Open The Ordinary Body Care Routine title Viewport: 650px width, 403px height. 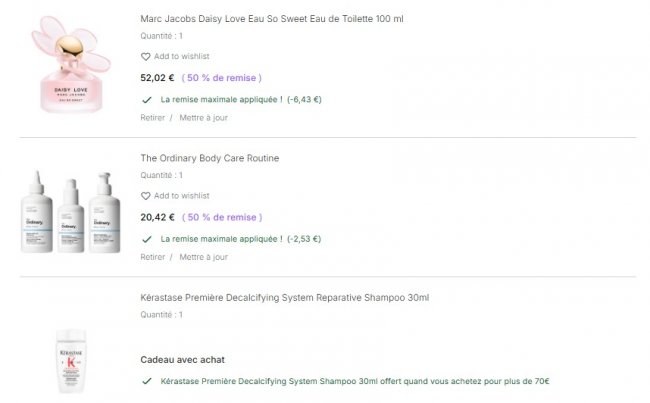[209, 158]
